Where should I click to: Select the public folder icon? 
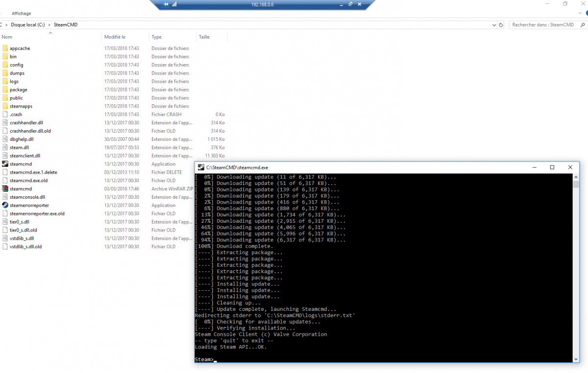point(5,98)
